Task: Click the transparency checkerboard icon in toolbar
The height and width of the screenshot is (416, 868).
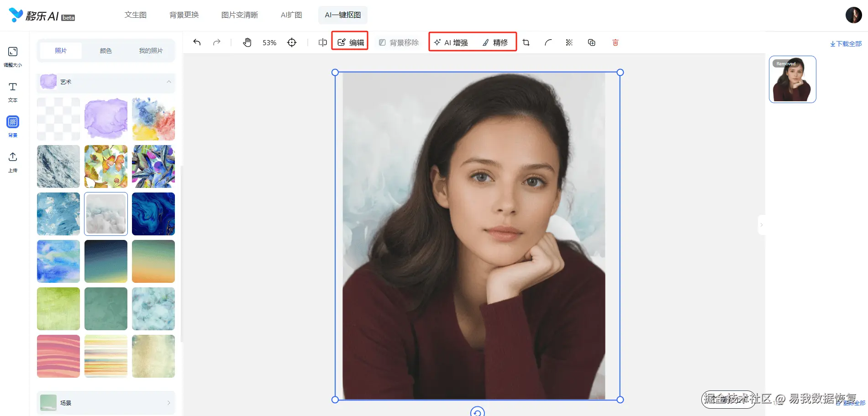Action: point(569,42)
